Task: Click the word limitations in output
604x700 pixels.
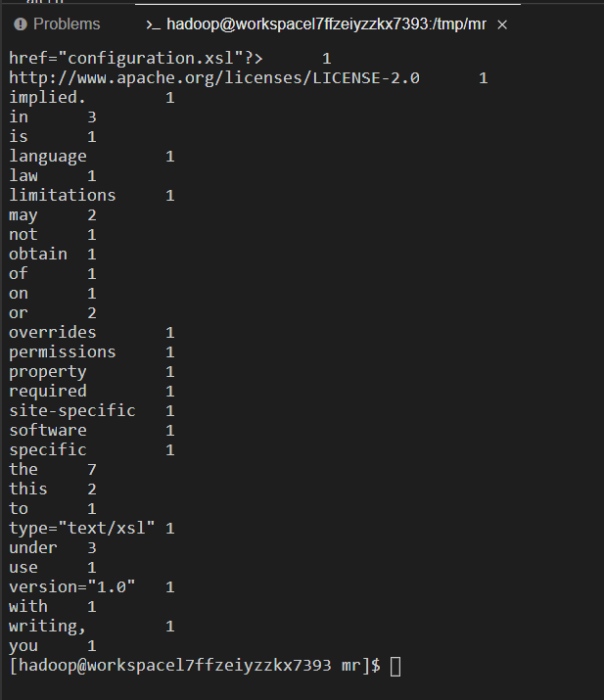Action: coord(63,196)
